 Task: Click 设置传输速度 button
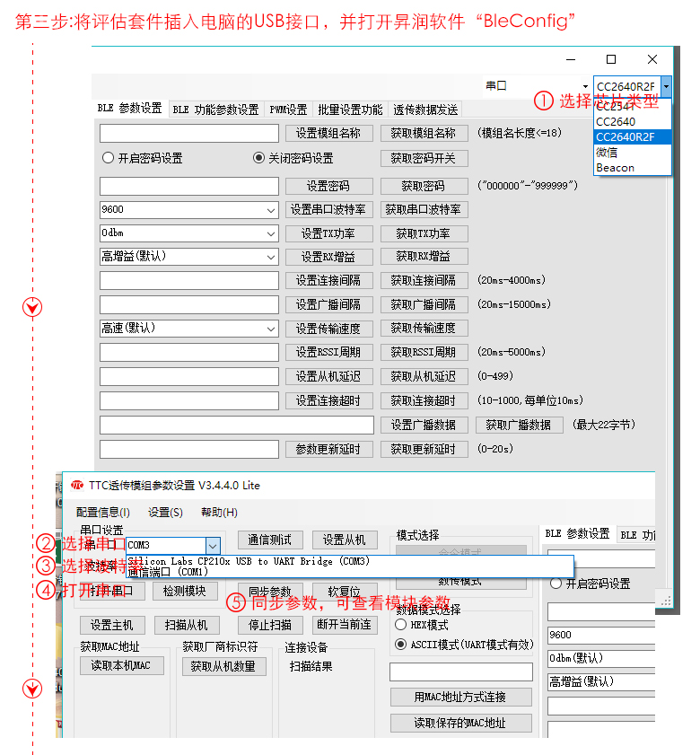(x=328, y=329)
